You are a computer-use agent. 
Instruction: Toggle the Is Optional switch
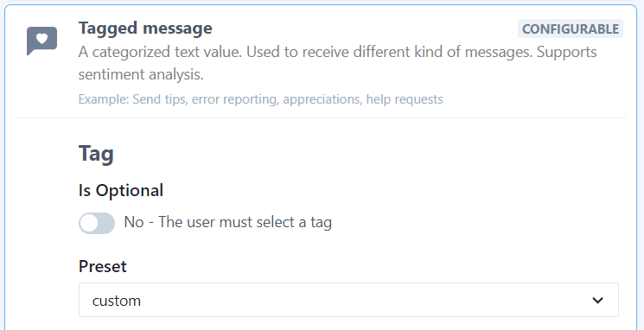(x=97, y=223)
